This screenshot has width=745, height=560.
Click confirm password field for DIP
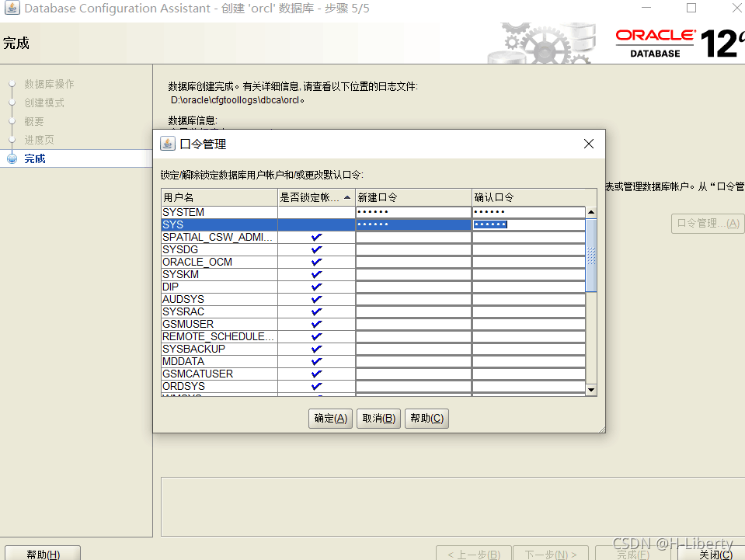[529, 287]
